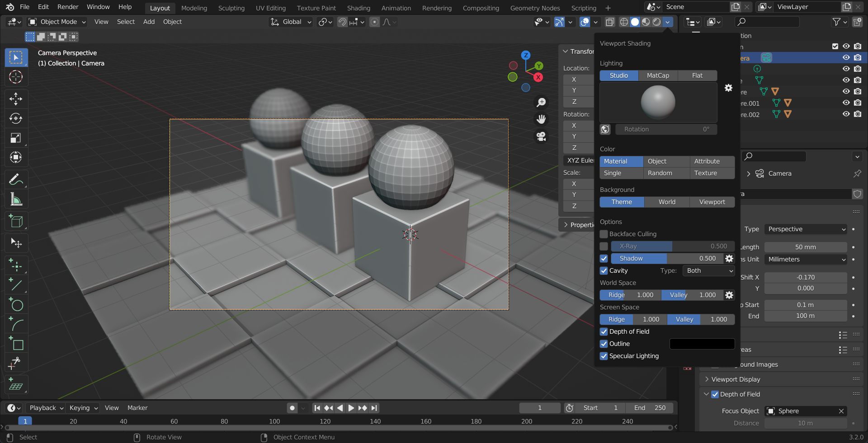Image resolution: width=868 pixels, height=443 pixels.
Task: Click the Shadow intensity slider
Action: 666,259
